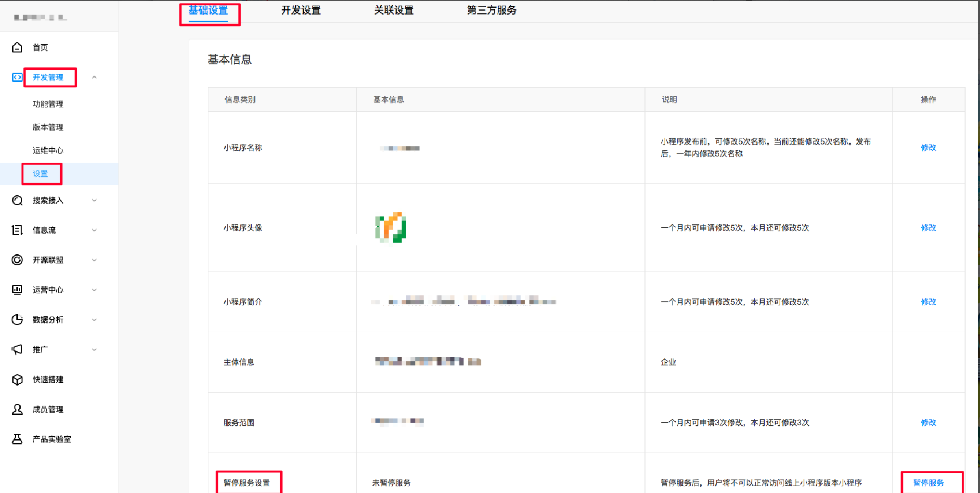980x493 pixels.
Task: Click 修改 for 服务范围
Action: 928,422
